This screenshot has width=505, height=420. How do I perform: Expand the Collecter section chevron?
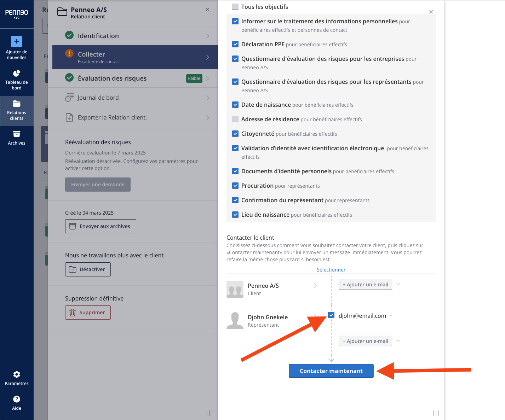(208, 57)
